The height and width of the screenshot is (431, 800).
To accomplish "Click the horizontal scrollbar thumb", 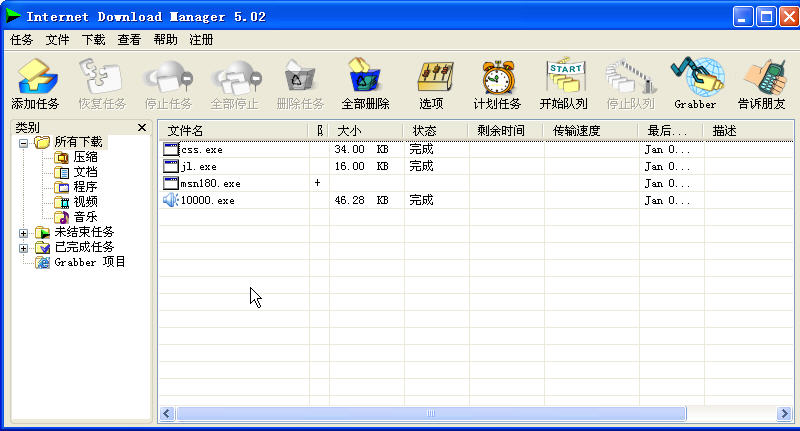I will [431, 413].
